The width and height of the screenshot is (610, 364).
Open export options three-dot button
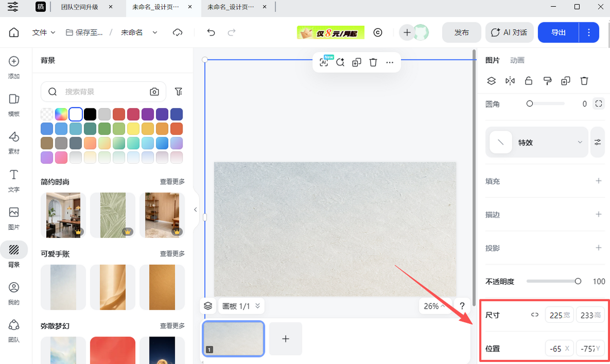tap(589, 33)
